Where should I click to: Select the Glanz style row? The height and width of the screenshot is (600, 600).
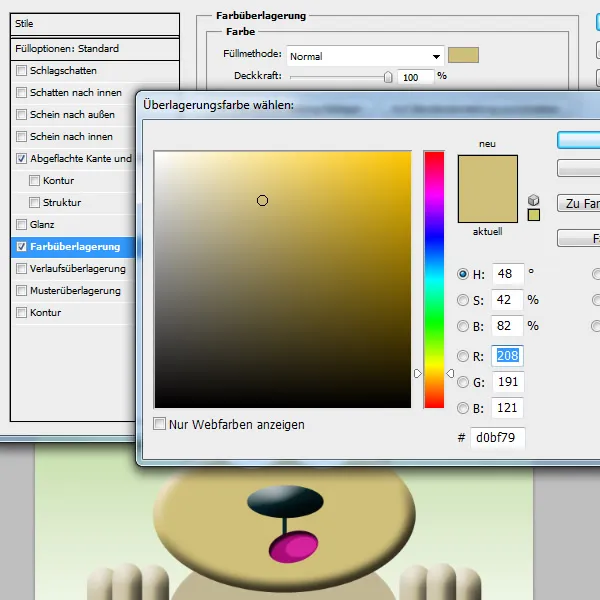(73, 225)
